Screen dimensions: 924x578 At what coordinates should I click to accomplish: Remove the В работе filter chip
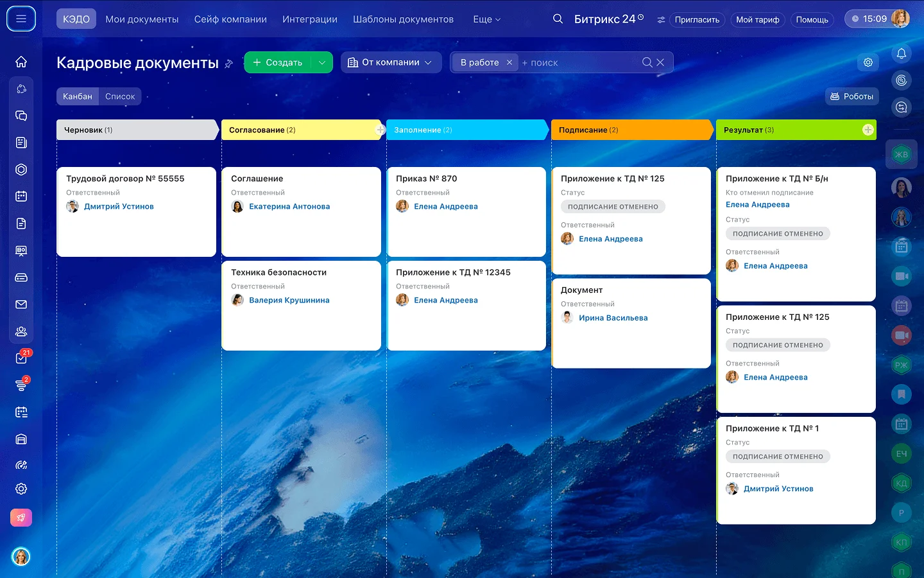(x=509, y=62)
